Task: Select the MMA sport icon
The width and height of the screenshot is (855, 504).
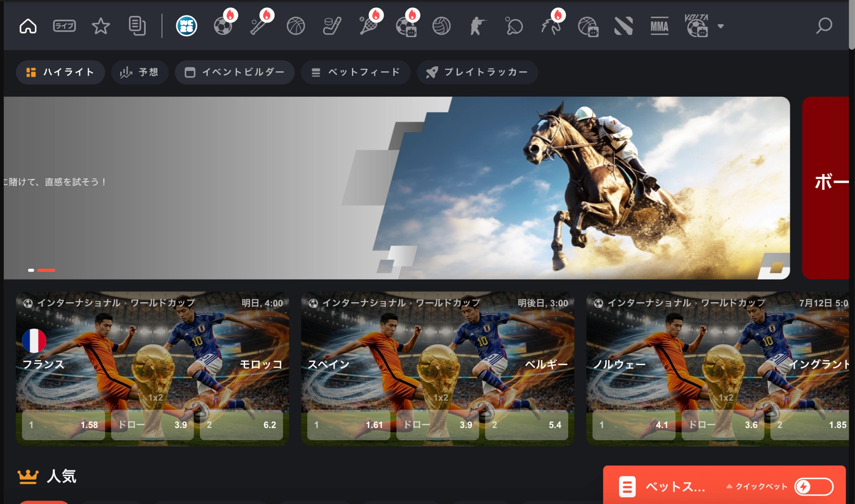Action: click(x=659, y=26)
